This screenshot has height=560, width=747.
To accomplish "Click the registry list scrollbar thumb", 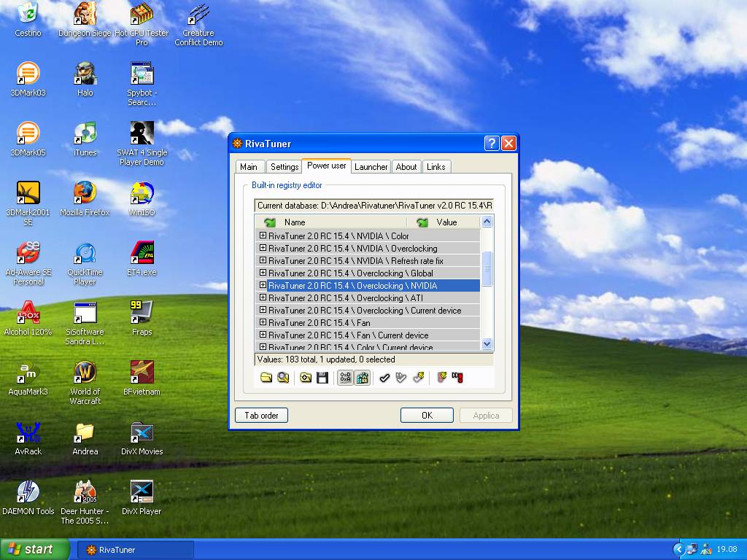I will pos(487,268).
